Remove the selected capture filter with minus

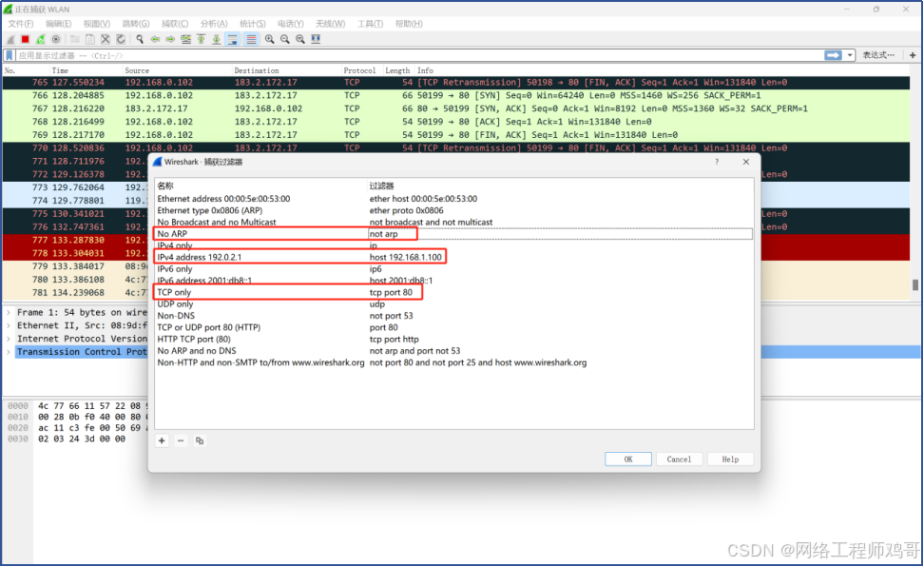coord(181,440)
